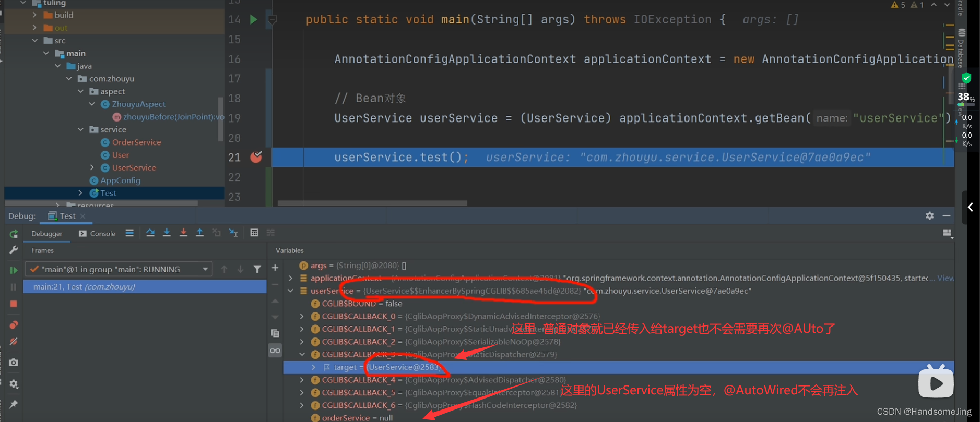This screenshot has height=422, width=980.
Task: Collapse the userService variable
Action: tap(291, 291)
